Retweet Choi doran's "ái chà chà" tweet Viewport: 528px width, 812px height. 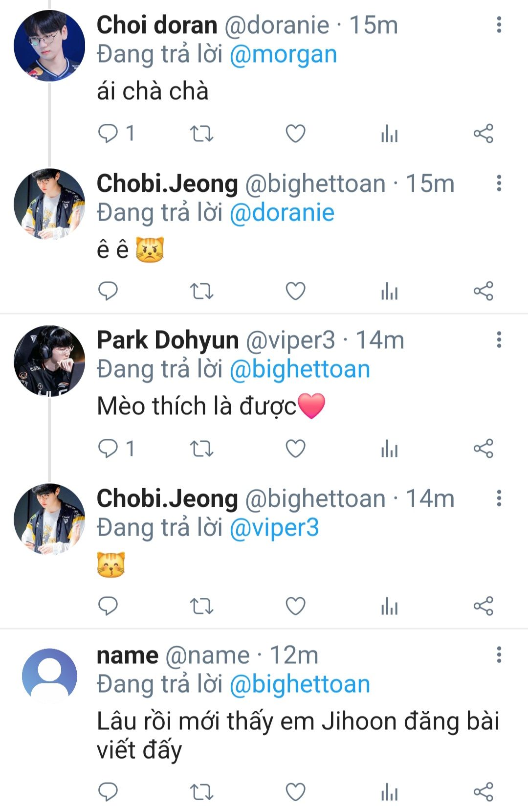(x=201, y=133)
